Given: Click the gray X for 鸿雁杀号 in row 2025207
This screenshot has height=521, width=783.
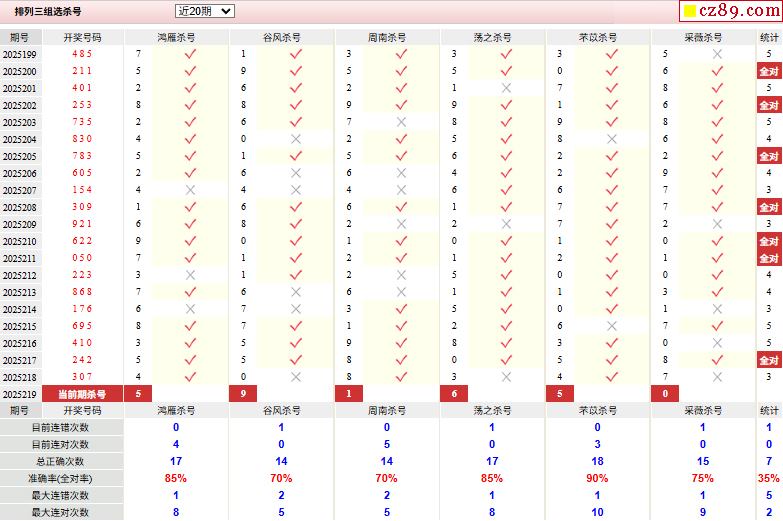Looking at the screenshot, I should pos(190,190).
